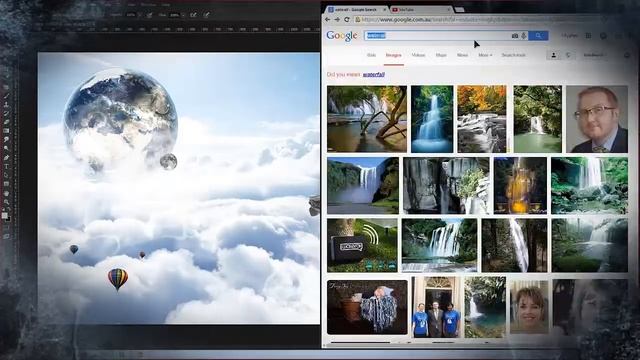Image resolution: width=640 pixels, height=360 pixels.
Task: Click Photoshop foreground color swatch
Action: [x=4, y=216]
